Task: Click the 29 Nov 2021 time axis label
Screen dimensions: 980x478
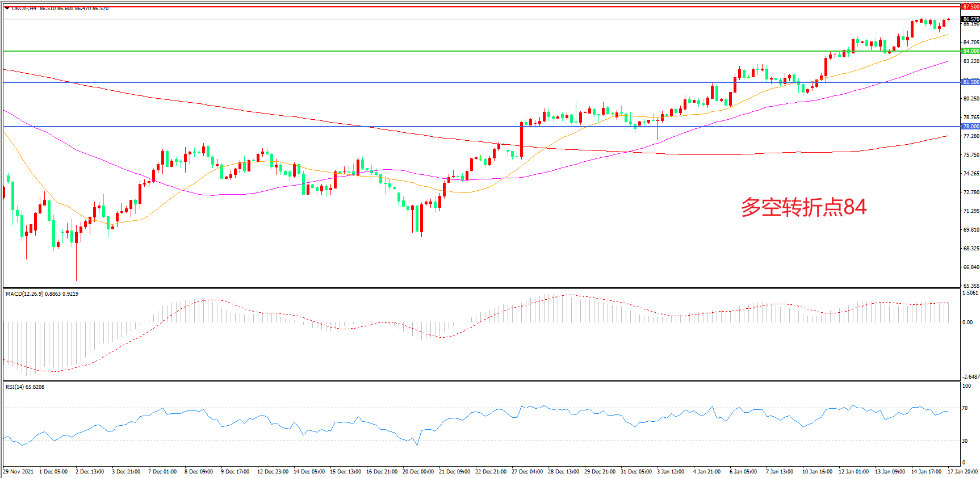Action: click(x=18, y=472)
